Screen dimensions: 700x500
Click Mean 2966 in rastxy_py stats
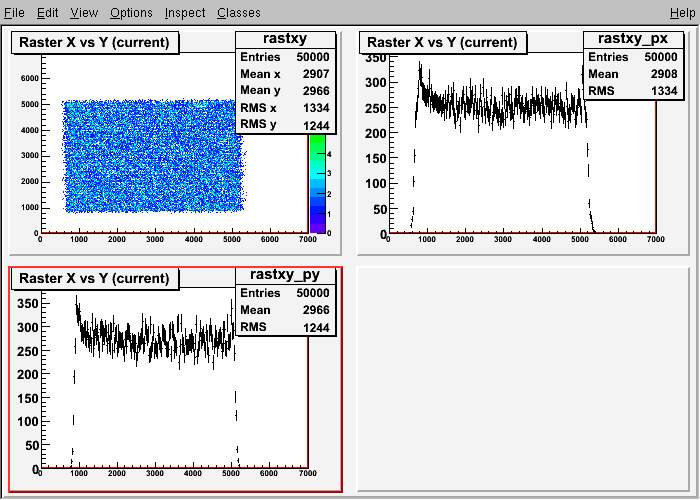click(x=285, y=310)
